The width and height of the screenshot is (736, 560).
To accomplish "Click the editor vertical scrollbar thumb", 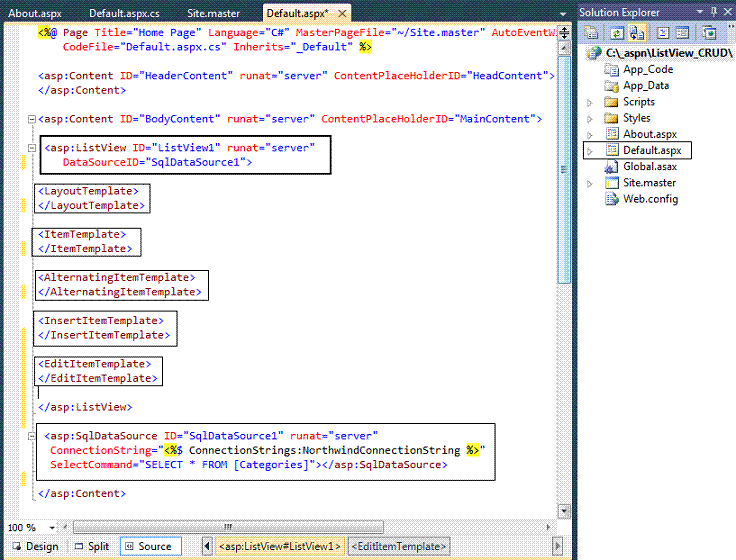I will (564, 170).
